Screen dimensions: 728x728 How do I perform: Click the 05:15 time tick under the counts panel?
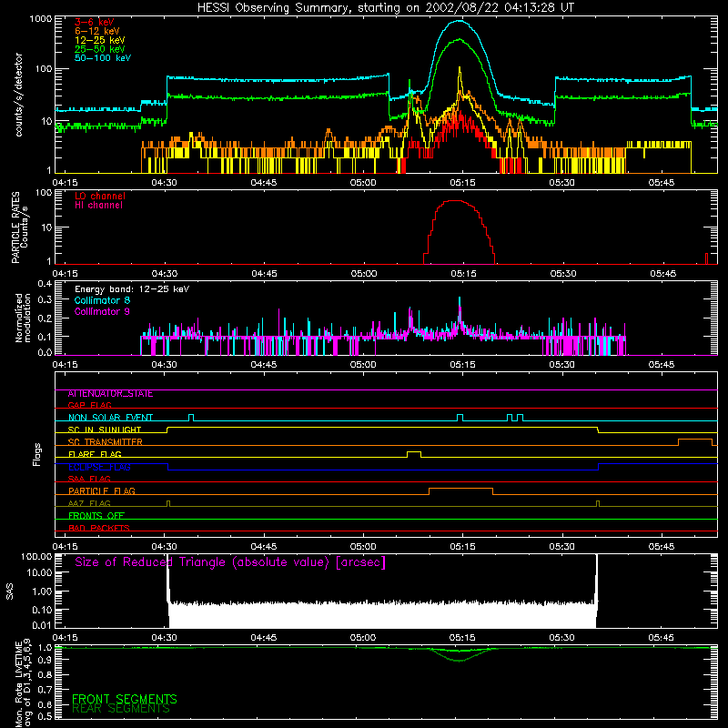point(462,183)
